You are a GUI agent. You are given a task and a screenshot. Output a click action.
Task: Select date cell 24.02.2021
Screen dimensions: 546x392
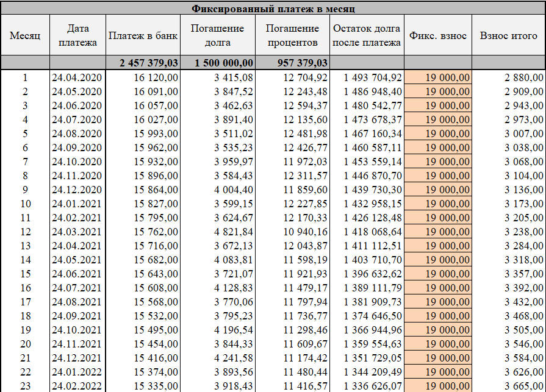pyautogui.click(x=77, y=218)
